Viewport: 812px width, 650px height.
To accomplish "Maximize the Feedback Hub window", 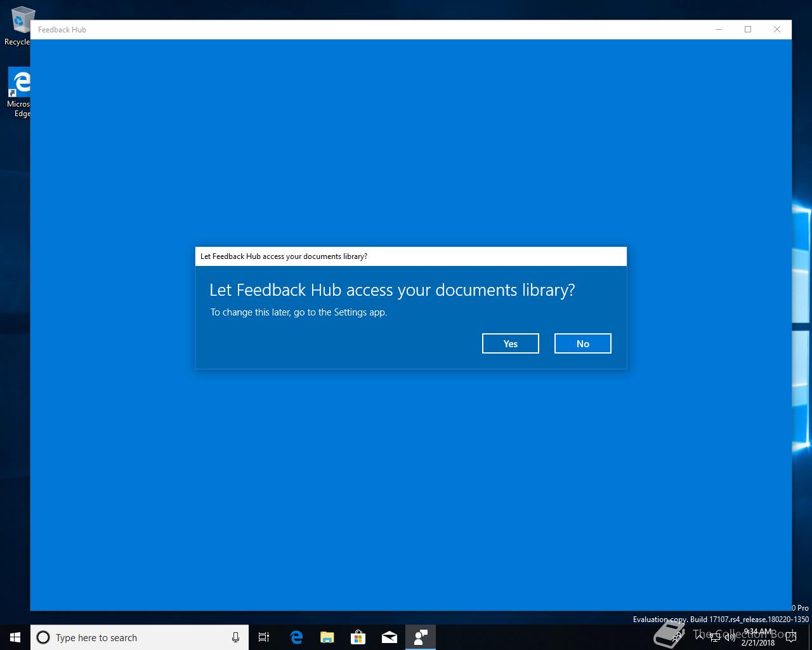I will (x=748, y=29).
